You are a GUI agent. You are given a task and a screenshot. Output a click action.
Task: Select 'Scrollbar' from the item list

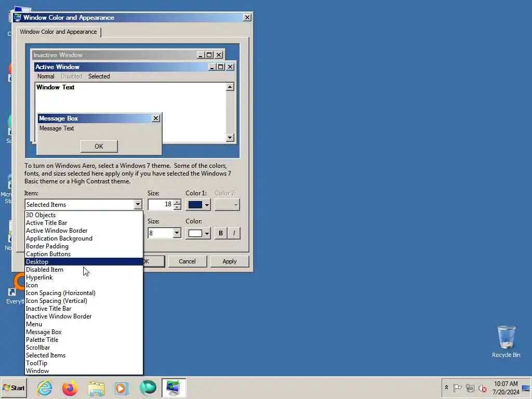84,348
